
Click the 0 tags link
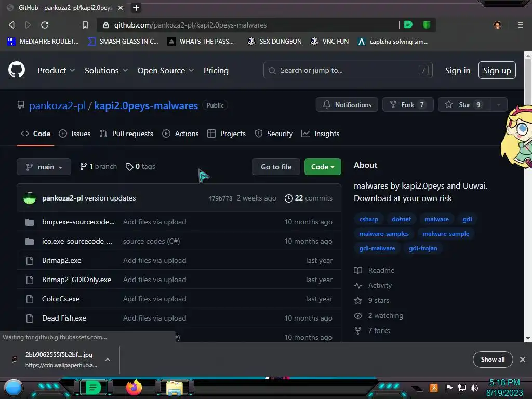coord(140,167)
